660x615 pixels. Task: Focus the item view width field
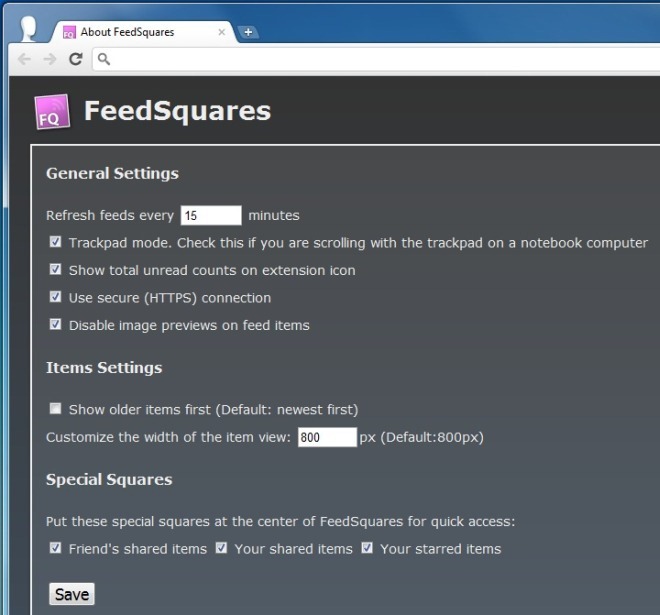(327, 437)
